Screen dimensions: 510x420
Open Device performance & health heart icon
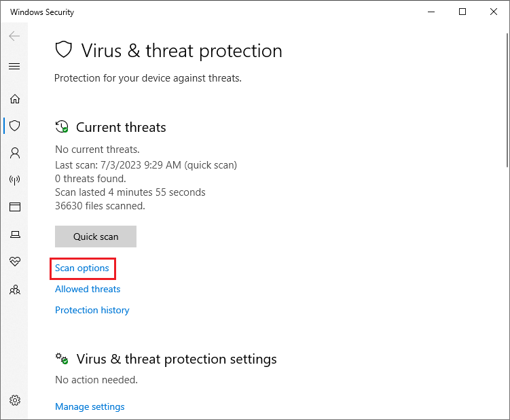click(15, 261)
